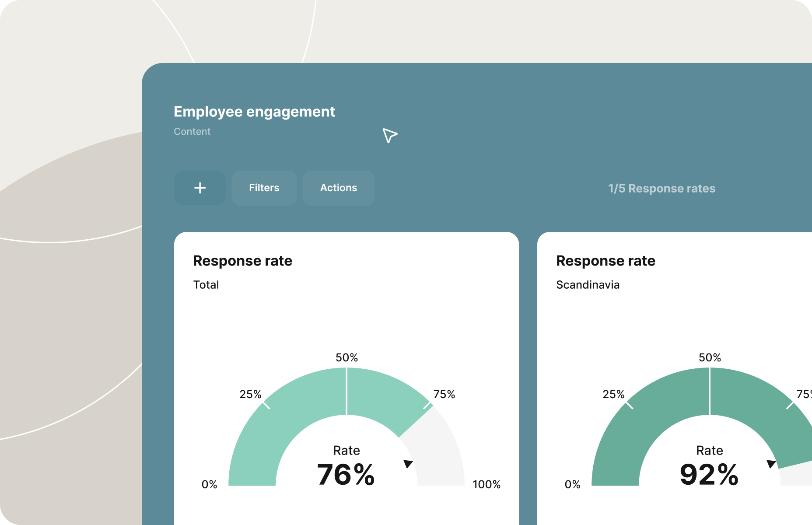Click the triangle indicator on the Scandinavia gauge

(x=771, y=464)
